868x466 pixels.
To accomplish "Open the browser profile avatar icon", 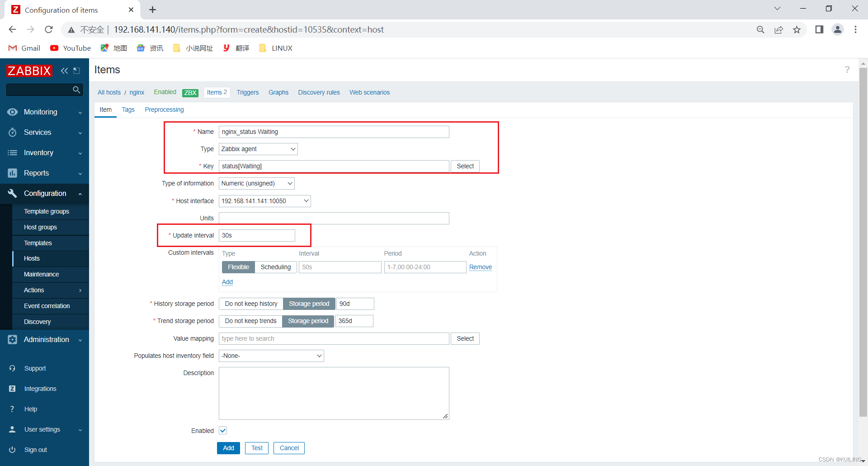I will (x=838, y=29).
